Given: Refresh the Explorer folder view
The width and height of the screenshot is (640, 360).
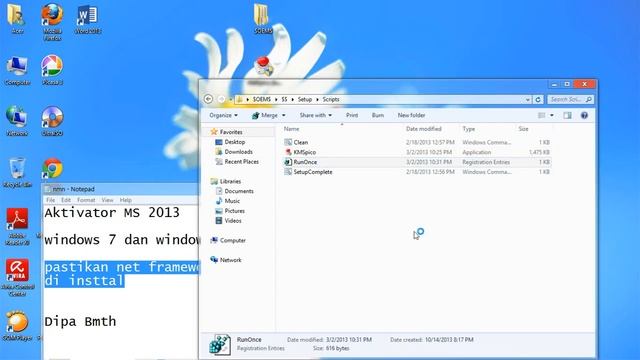Looking at the screenshot, I should pyautogui.click(x=538, y=99).
